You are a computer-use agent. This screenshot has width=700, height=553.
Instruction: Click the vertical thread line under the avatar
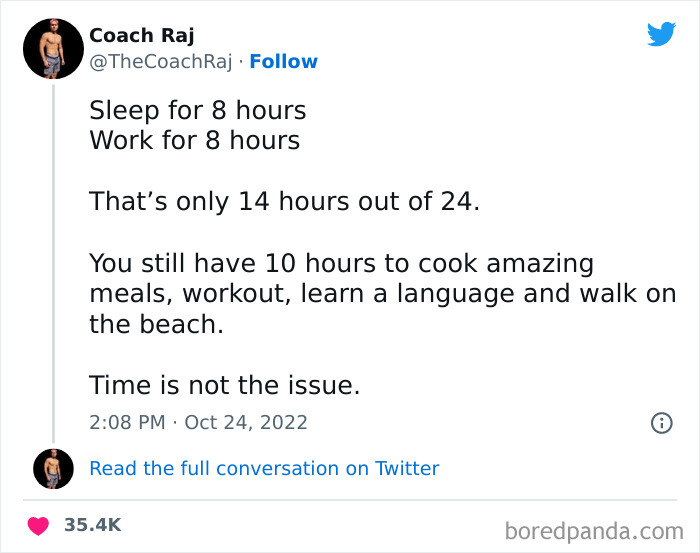pyautogui.click(x=53, y=260)
